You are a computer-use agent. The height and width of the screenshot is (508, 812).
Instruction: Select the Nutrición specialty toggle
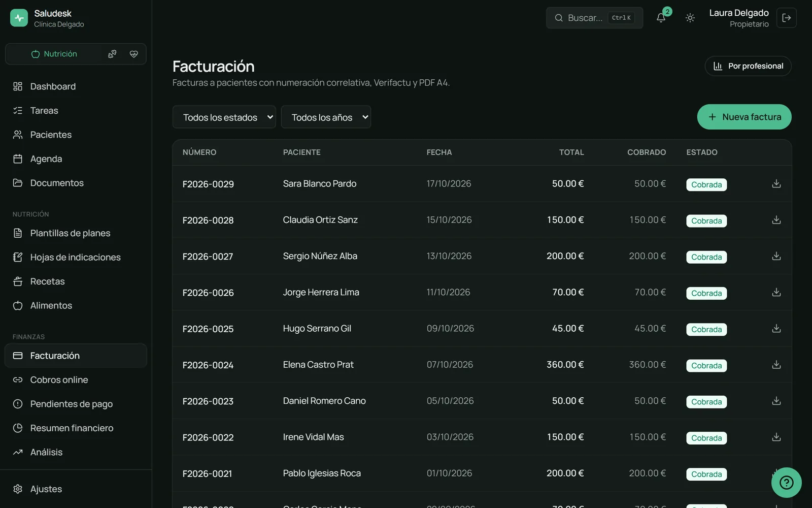pos(54,54)
